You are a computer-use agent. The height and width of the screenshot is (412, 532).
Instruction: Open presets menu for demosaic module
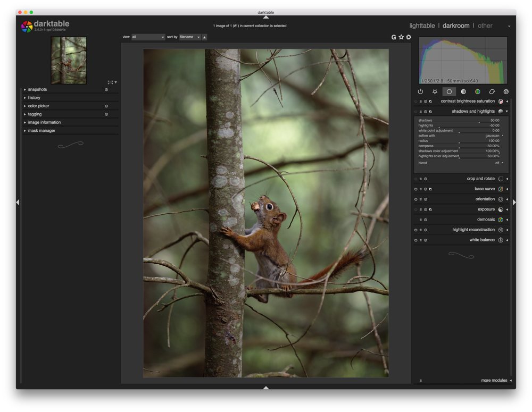pyautogui.click(x=421, y=220)
